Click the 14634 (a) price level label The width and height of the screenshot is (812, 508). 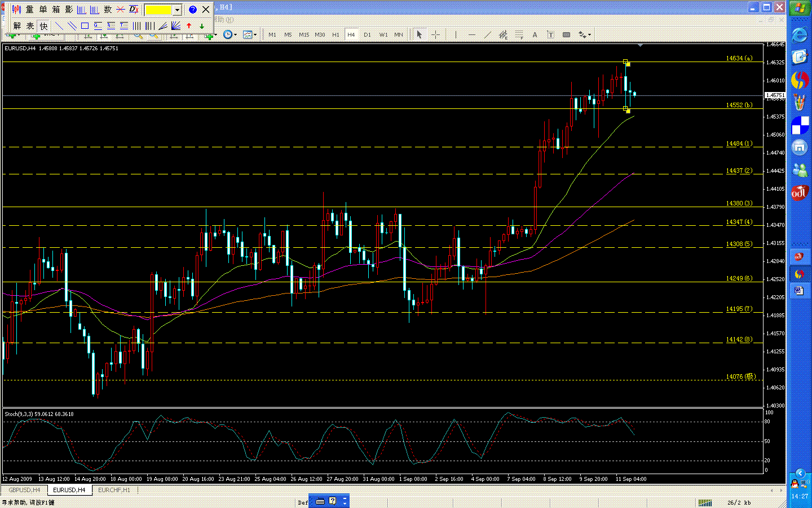coord(739,58)
